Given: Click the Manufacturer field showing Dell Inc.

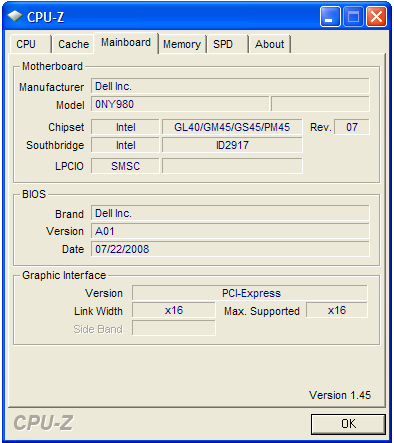Looking at the screenshot, I should click(x=230, y=86).
